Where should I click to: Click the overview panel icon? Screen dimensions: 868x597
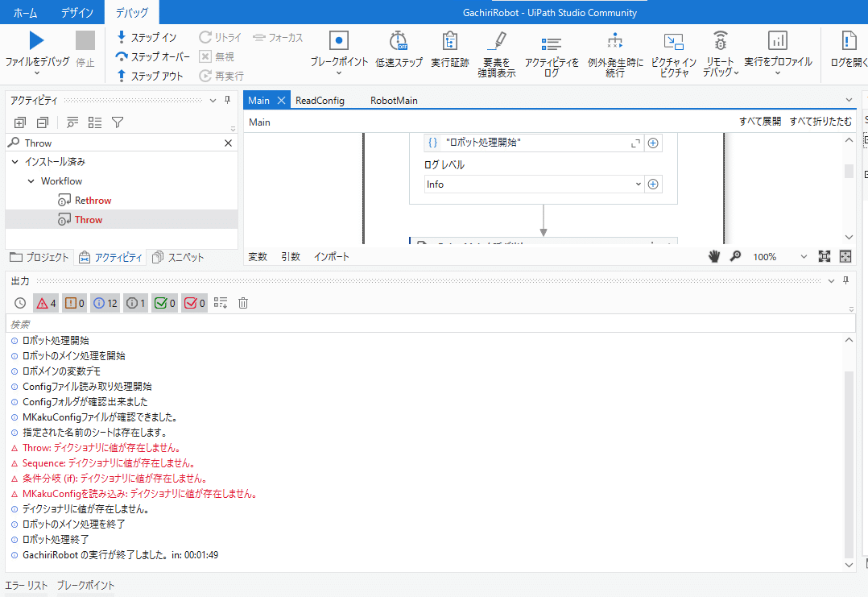(845, 256)
